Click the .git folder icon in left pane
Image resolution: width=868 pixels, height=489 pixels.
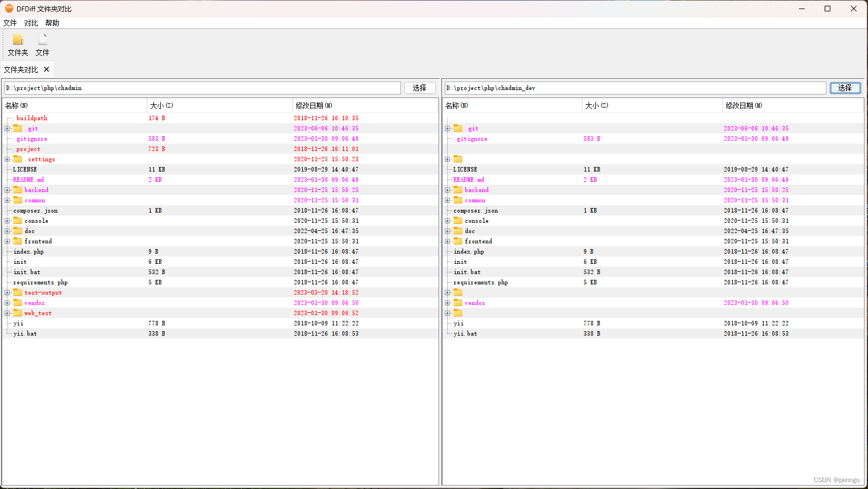pos(18,128)
